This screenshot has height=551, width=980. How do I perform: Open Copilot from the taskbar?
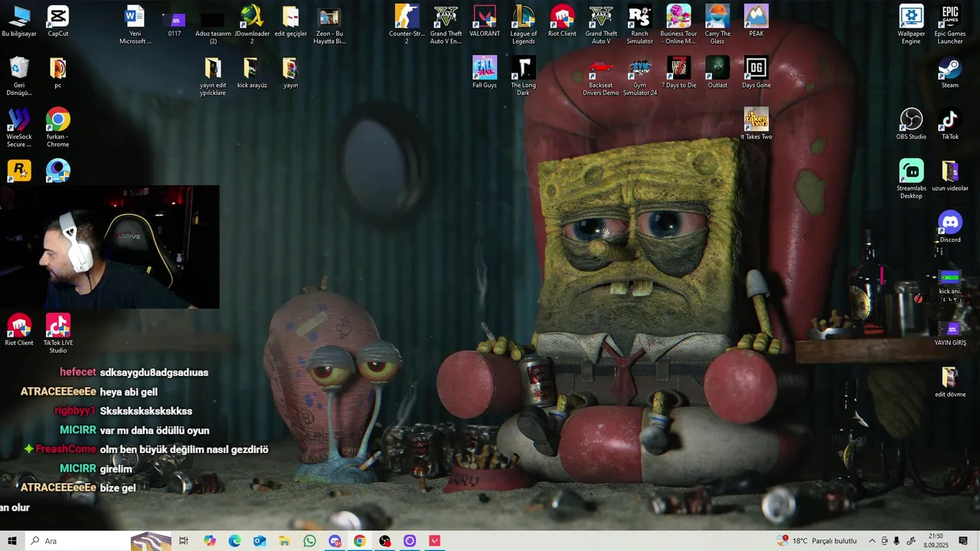point(210,541)
